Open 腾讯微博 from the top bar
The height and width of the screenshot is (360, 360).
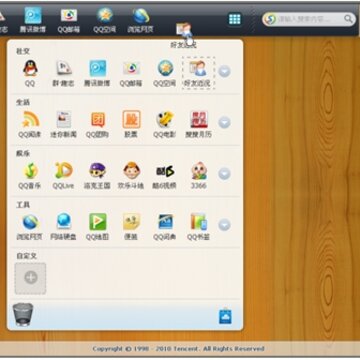point(33,20)
